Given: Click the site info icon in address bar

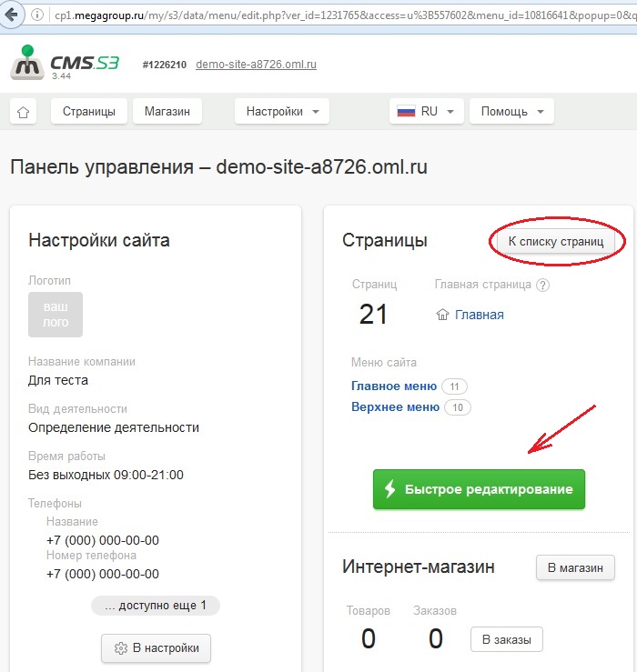Looking at the screenshot, I should click(x=37, y=15).
